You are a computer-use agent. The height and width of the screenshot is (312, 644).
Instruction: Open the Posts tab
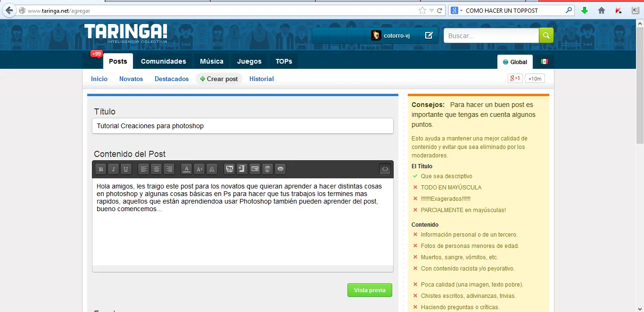click(118, 61)
